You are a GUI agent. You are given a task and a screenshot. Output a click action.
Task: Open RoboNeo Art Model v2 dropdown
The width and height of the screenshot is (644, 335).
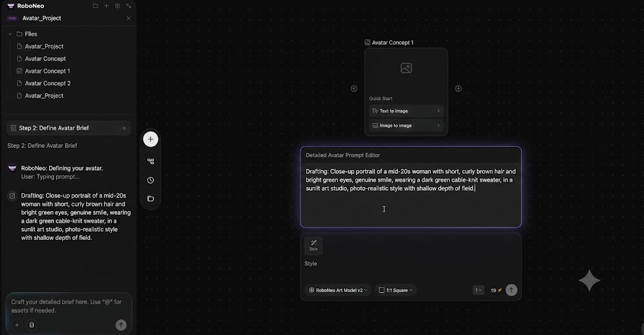338,290
